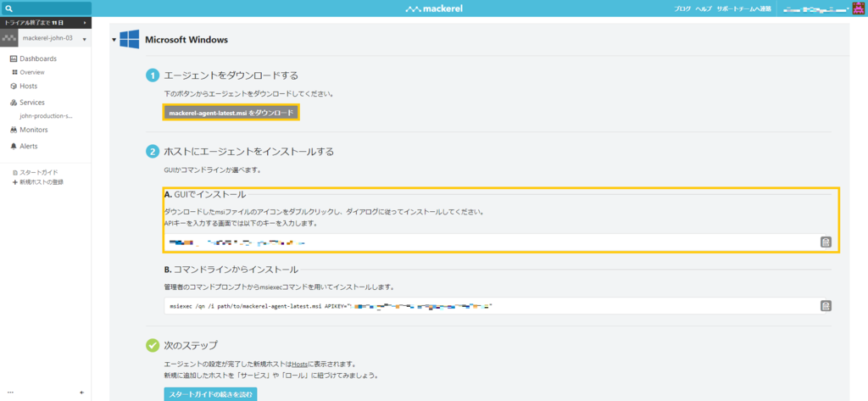
Task: Go to the Overview dashboard
Action: [x=32, y=73]
